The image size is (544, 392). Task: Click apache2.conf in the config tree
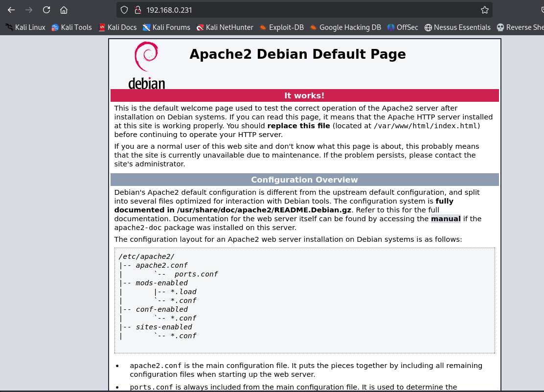point(161,265)
